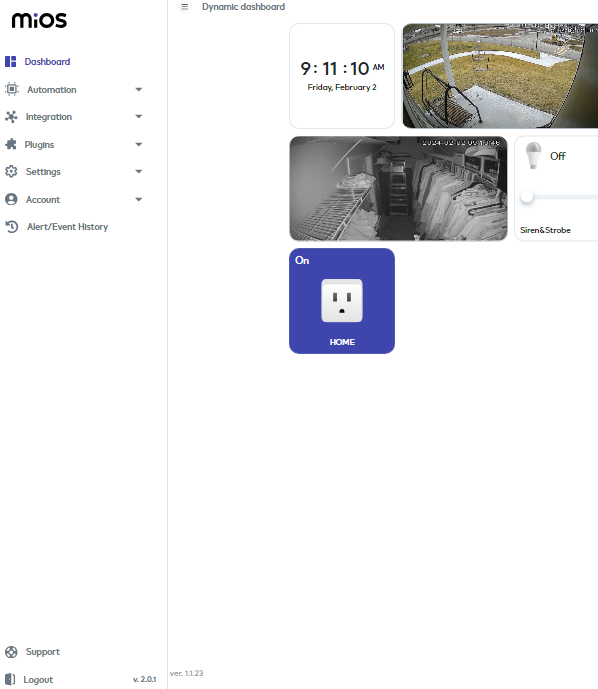Expand the Account menu arrow
Screen dimensions: 598x689
click(139, 199)
